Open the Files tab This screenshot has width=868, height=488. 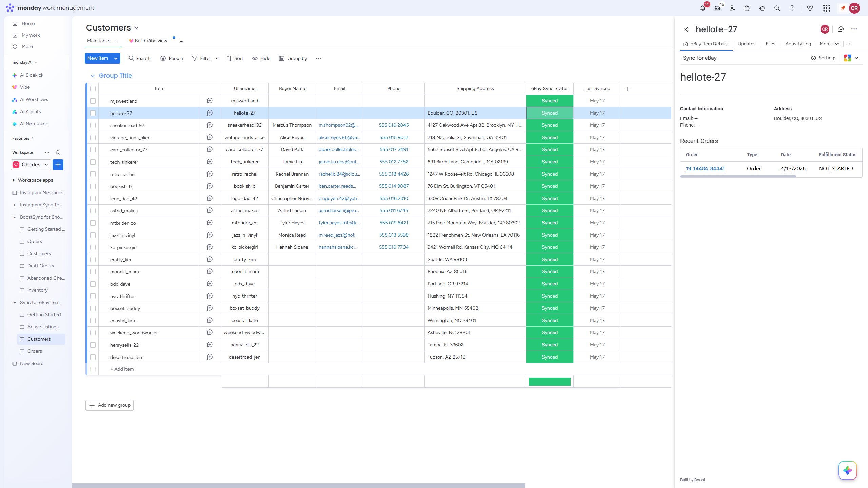770,44
